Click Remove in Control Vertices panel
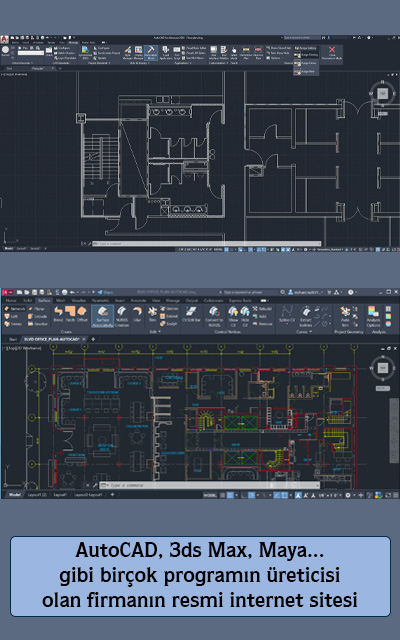 263,324
